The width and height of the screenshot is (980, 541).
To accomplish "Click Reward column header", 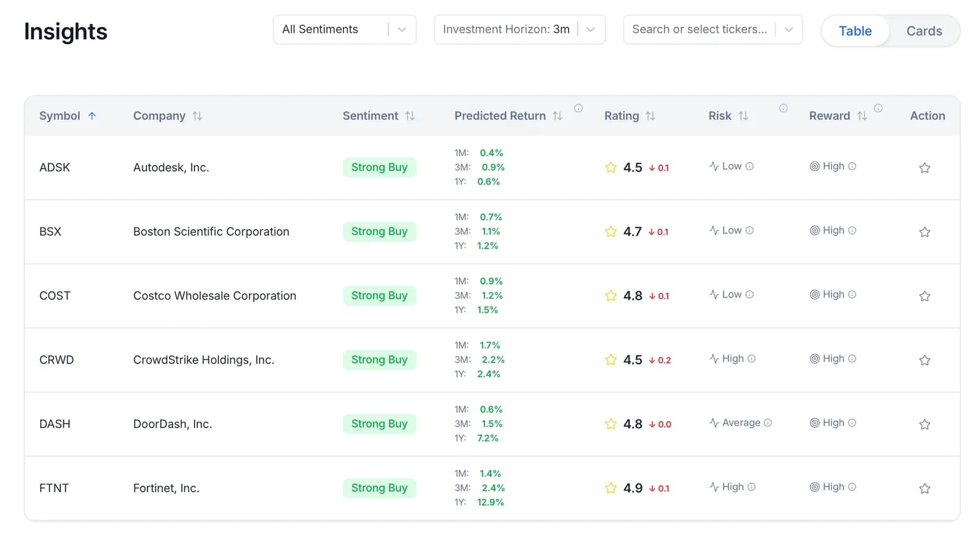I will click(x=829, y=116).
